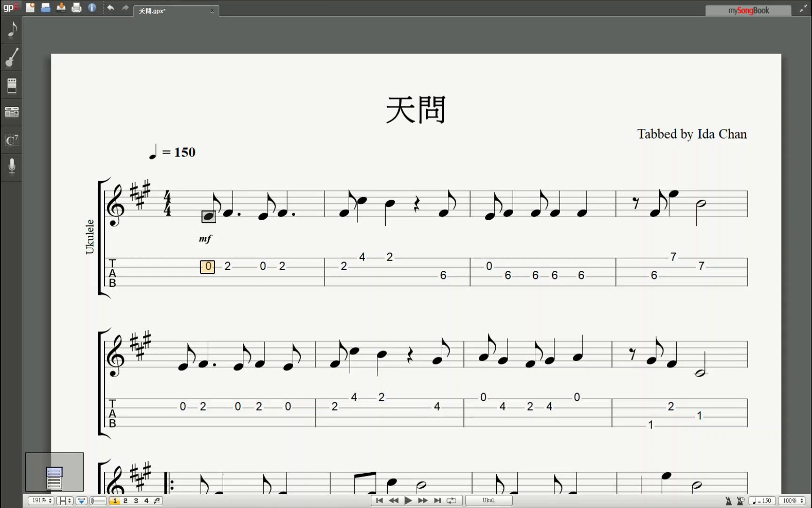
Task: Save the file with the download-tray icon
Action: pyautogui.click(x=61, y=8)
